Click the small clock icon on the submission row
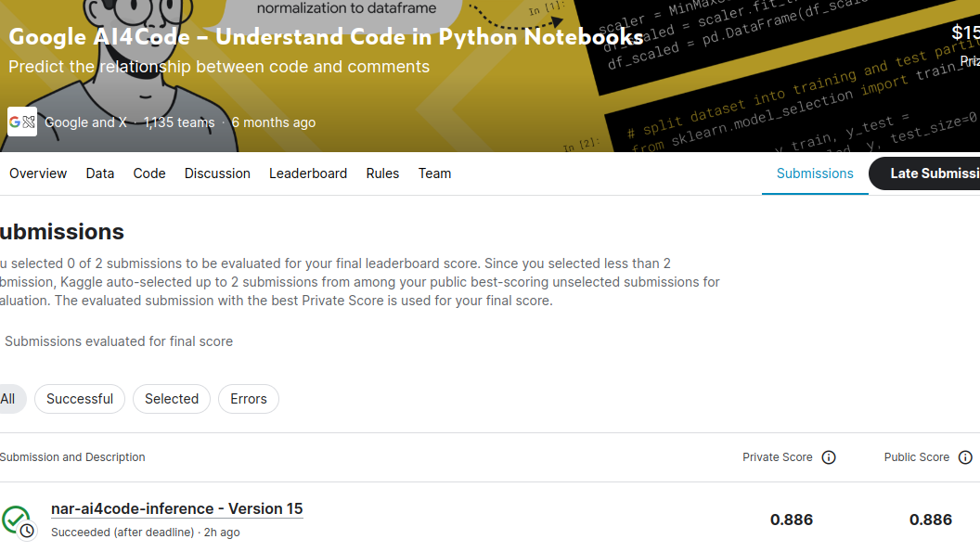Viewport: 980px width, 552px height. pyautogui.click(x=27, y=531)
